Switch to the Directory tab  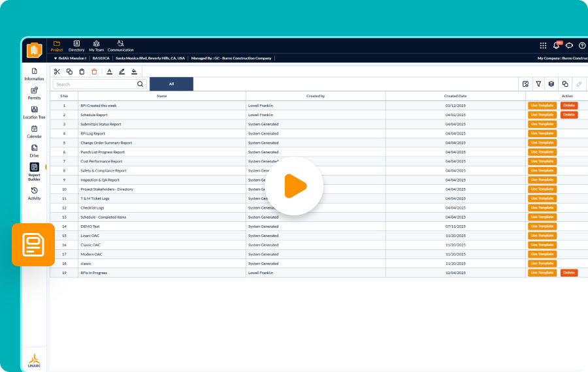pos(76,46)
